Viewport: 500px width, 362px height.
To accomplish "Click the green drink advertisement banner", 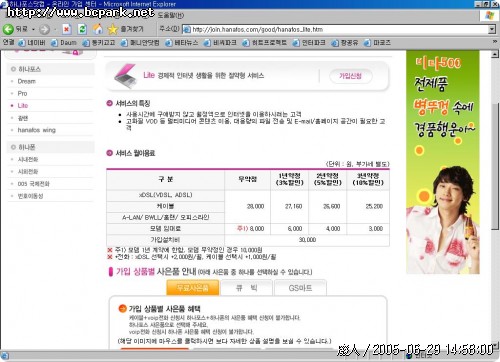I will coord(443,162).
